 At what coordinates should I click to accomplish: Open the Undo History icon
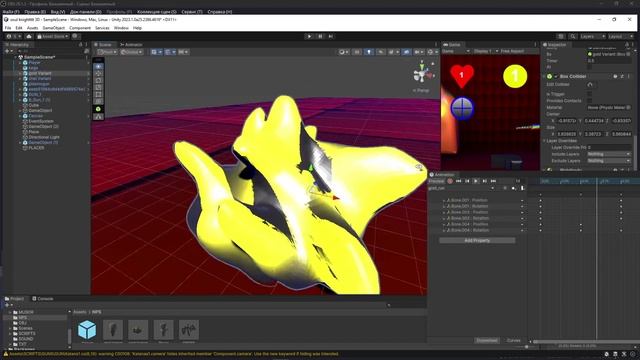pos(561,36)
